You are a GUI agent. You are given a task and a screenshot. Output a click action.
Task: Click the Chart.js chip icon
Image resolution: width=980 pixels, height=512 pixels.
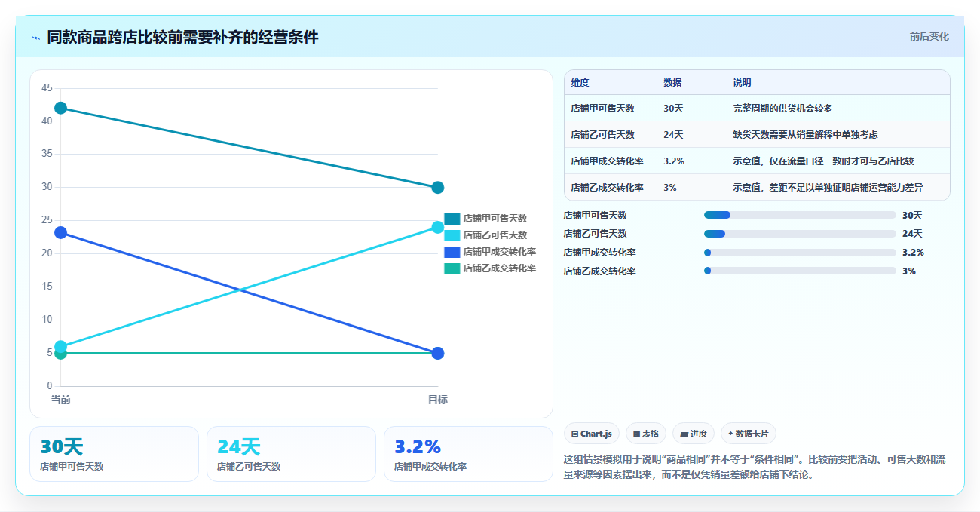[575, 434]
